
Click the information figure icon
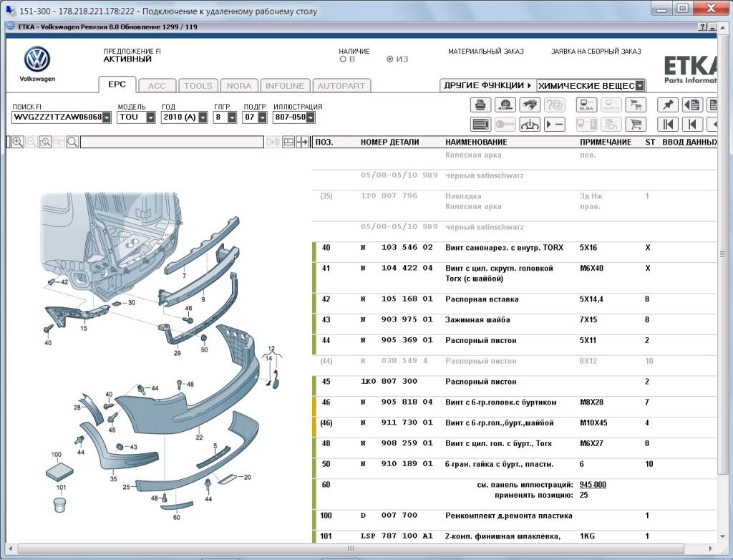[530, 125]
